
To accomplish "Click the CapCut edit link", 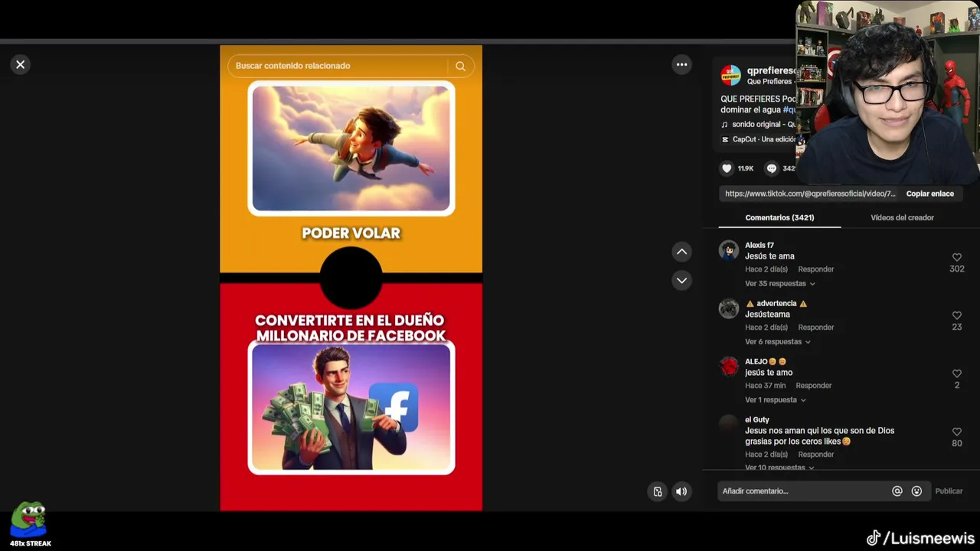I will coord(759,139).
